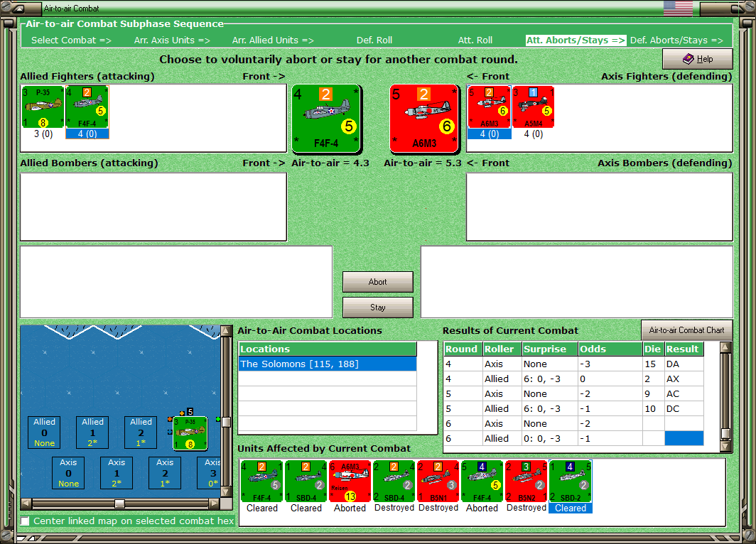Click the Axis 2 1* map marker
756x544 pixels.
pos(165,473)
